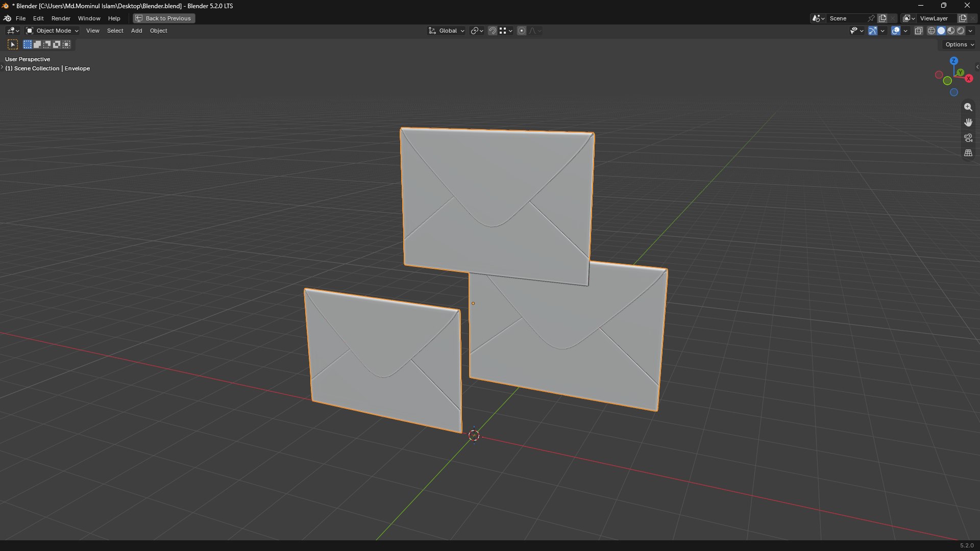Choose Extend existing selection mode
The image size is (980, 551).
(37, 44)
